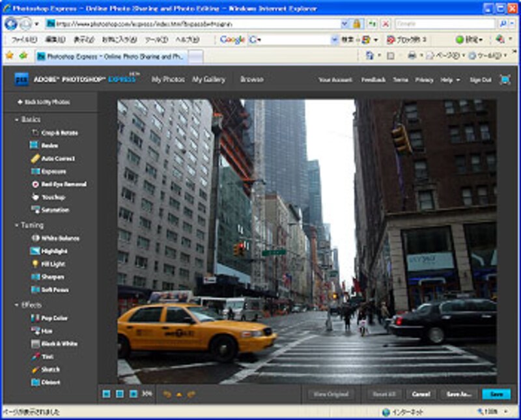Click the blue Save button

pyautogui.click(x=496, y=394)
